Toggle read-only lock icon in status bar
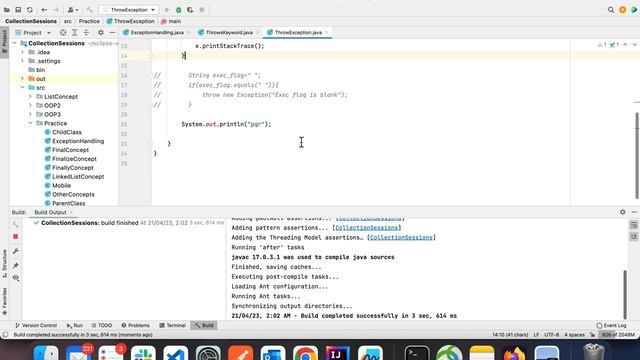The image size is (640, 360). click(x=592, y=335)
